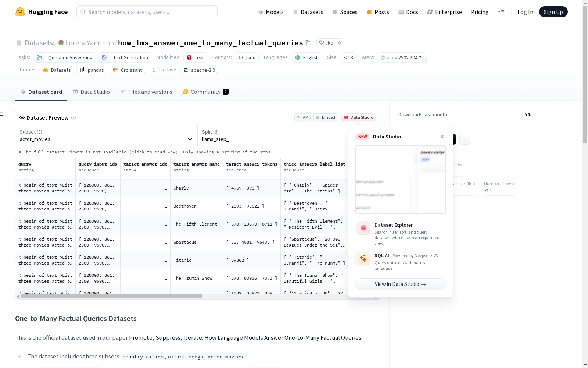This screenshot has height=368, width=588.
Task: Click the table of contents icon at left edge
Action: click(2, 114)
